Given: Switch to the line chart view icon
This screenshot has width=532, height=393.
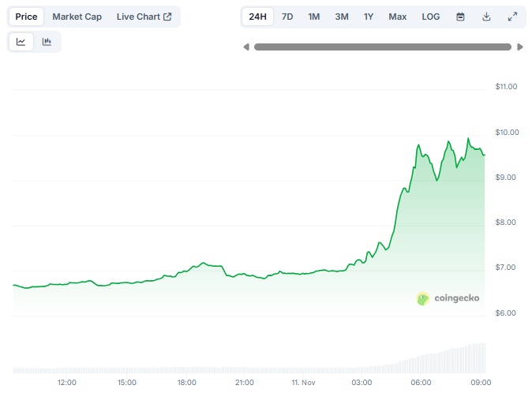Looking at the screenshot, I should pyautogui.click(x=21, y=42).
